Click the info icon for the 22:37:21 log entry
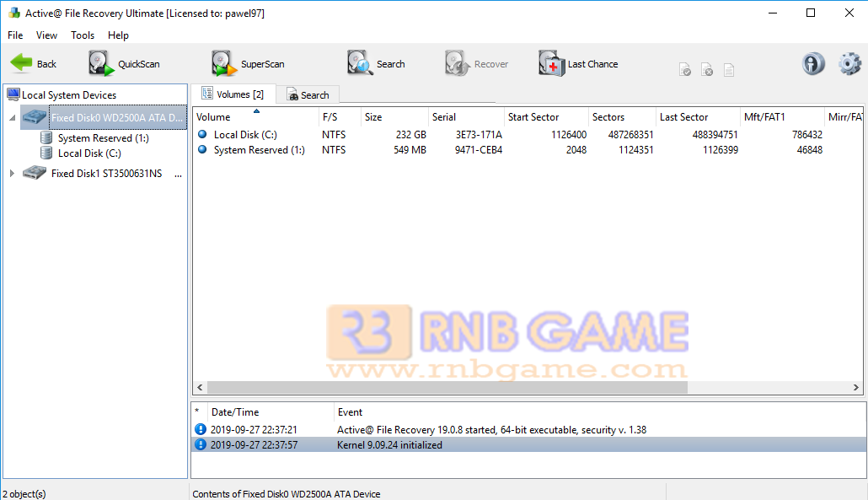 (201, 429)
